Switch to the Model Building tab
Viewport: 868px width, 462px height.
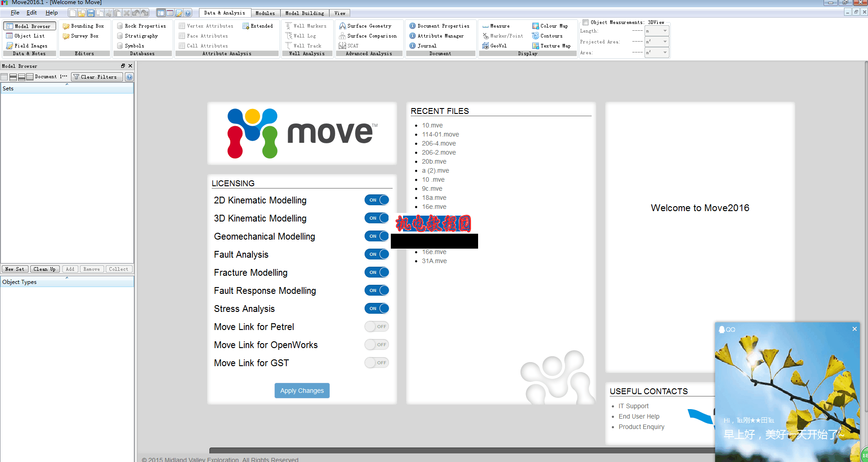click(x=304, y=13)
